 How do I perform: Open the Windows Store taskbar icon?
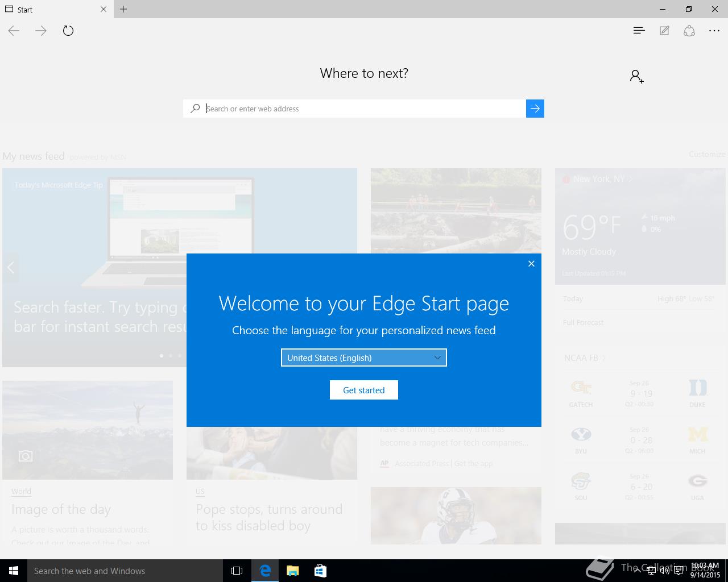pyautogui.click(x=320, y=571)
